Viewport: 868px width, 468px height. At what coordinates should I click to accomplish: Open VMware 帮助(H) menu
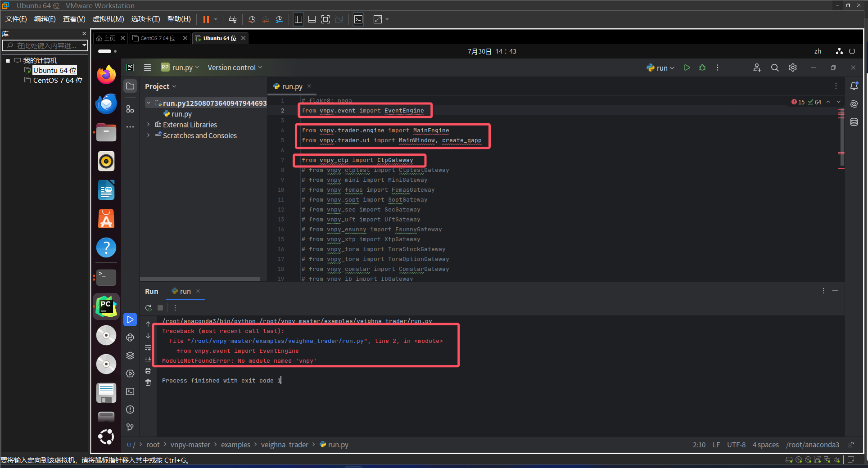(179, 19)
